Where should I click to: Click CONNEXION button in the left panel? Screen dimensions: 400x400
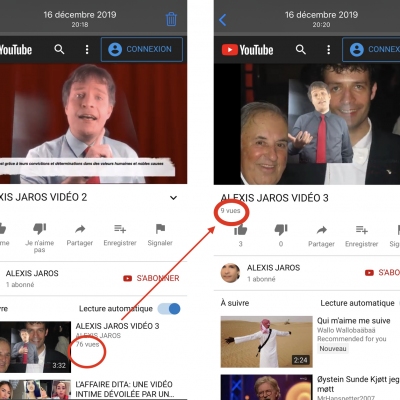coord(142,49)
